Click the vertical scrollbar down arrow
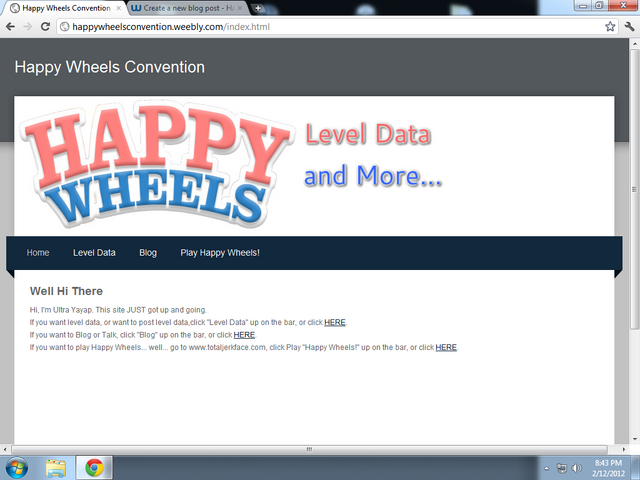The height and width of the screenshot is (480, 640). pos(635,439)
